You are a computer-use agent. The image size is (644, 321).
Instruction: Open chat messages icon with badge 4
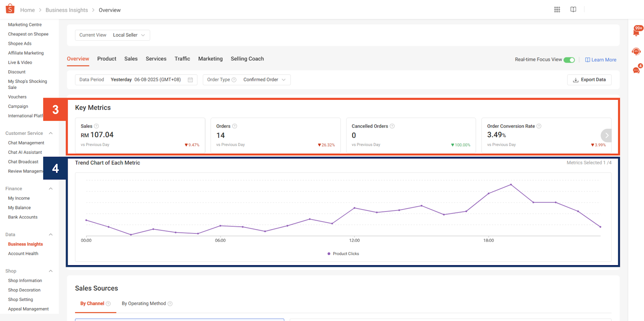click(636, 70)
